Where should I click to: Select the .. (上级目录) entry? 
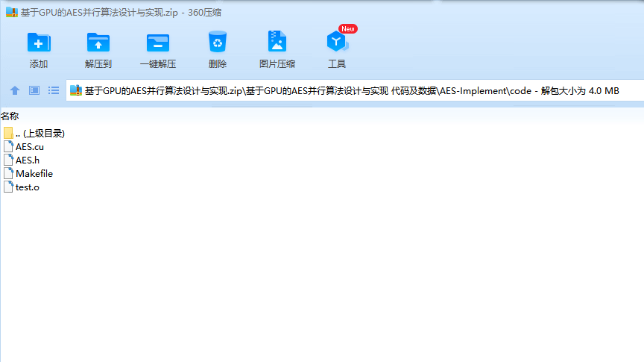[40, 134]
